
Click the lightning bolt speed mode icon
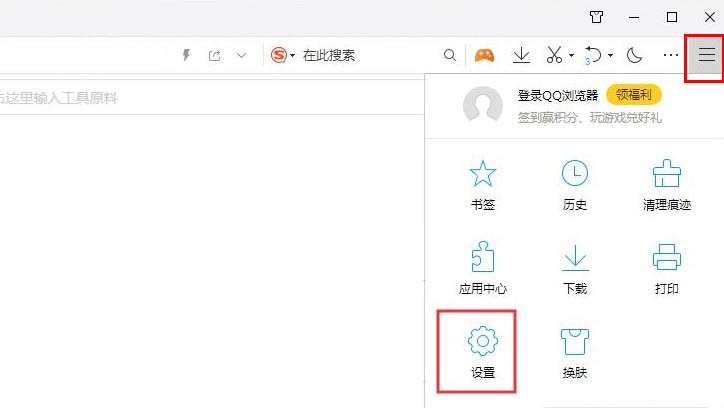[x=186, y=56]
